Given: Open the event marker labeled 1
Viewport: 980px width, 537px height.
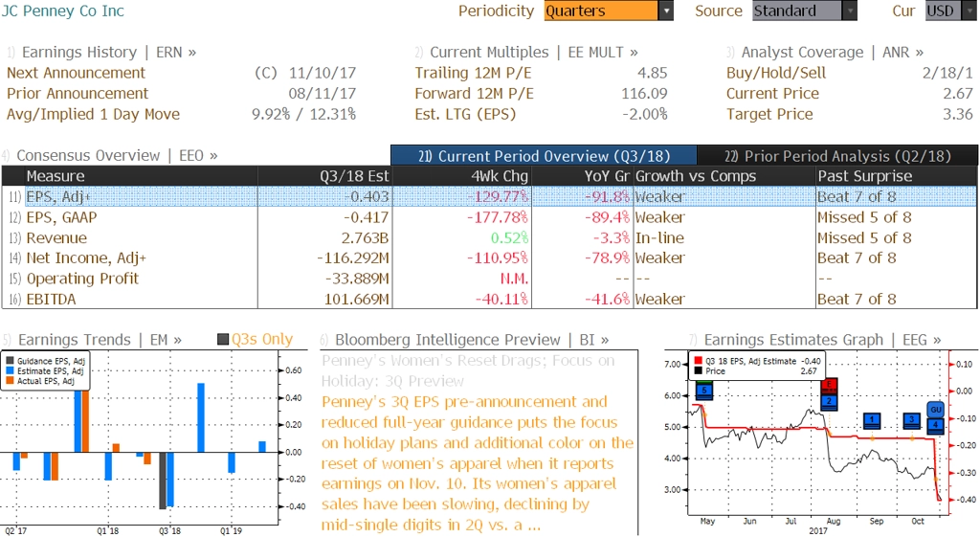Looking at the screenshot, I should click(x=872, y=421).
